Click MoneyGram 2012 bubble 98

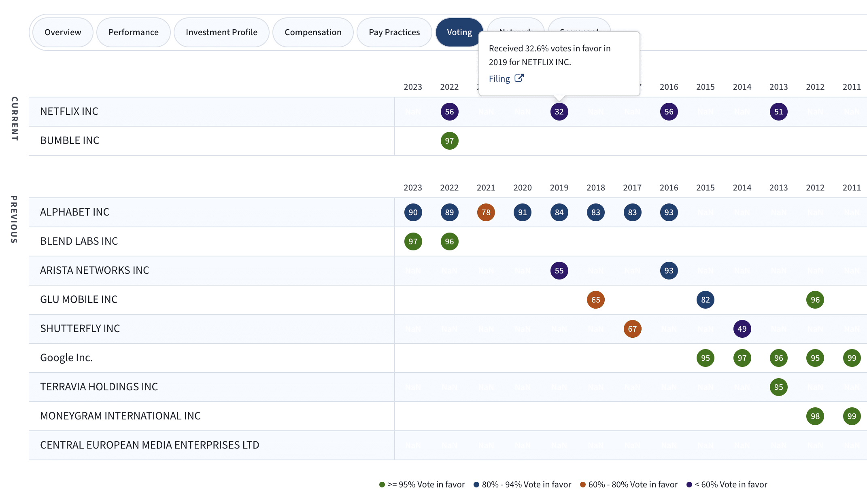tap(815, 416)
